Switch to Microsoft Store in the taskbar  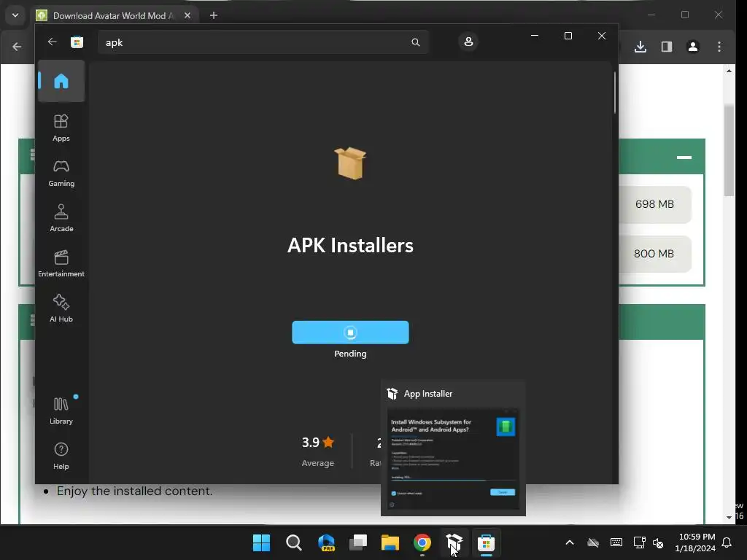click(x=487, y=542)
